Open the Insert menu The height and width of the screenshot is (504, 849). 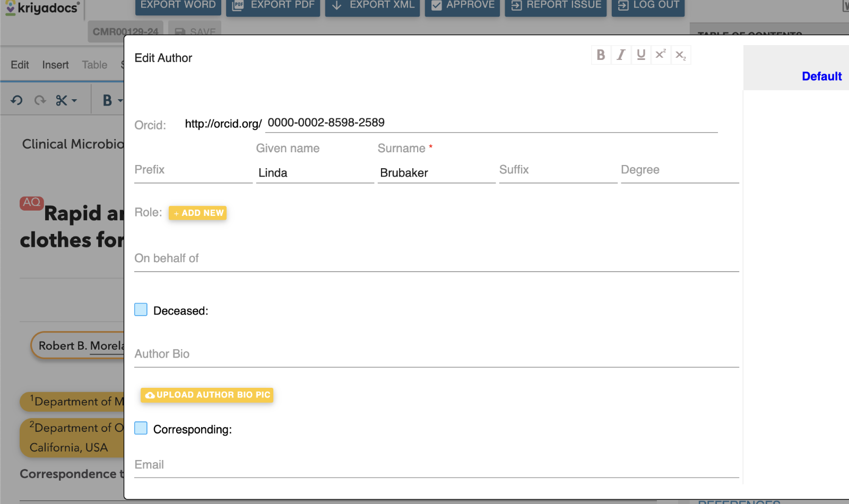point(55,65)
